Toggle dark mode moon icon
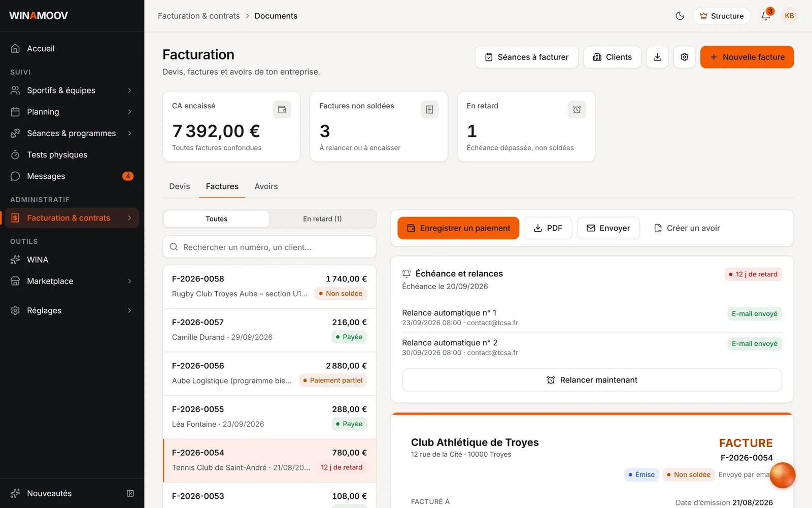This screenshot has width=812, height=508. [680, 16]
